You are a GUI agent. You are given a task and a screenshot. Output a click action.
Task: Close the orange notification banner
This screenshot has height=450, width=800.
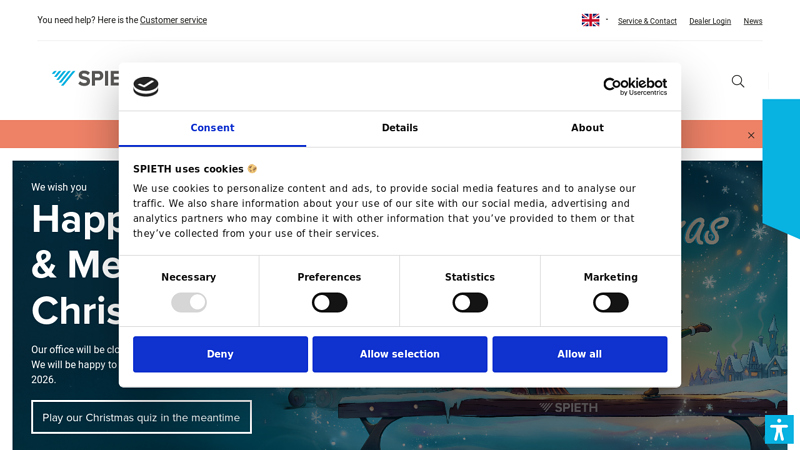pos(751,135)
